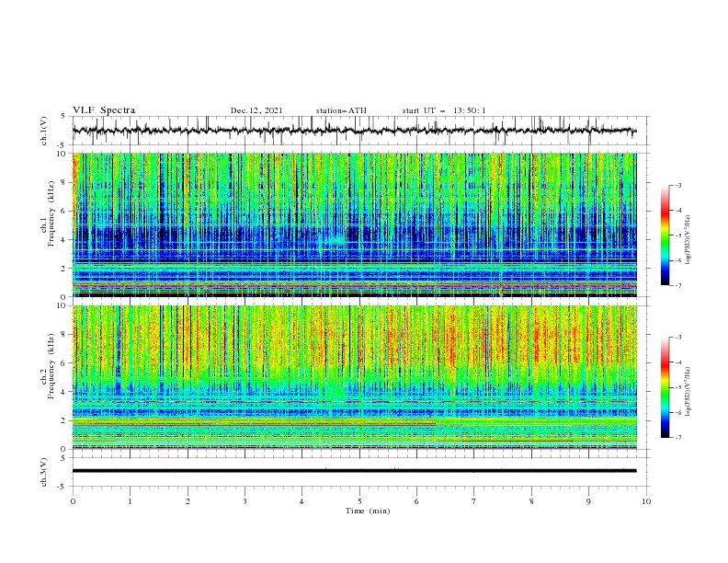The height and width of the screenshot is (563, 728).
Task: Click the date 'Dec. 12, 2021'
Action: pyautogui.click(x=256, y=110)
